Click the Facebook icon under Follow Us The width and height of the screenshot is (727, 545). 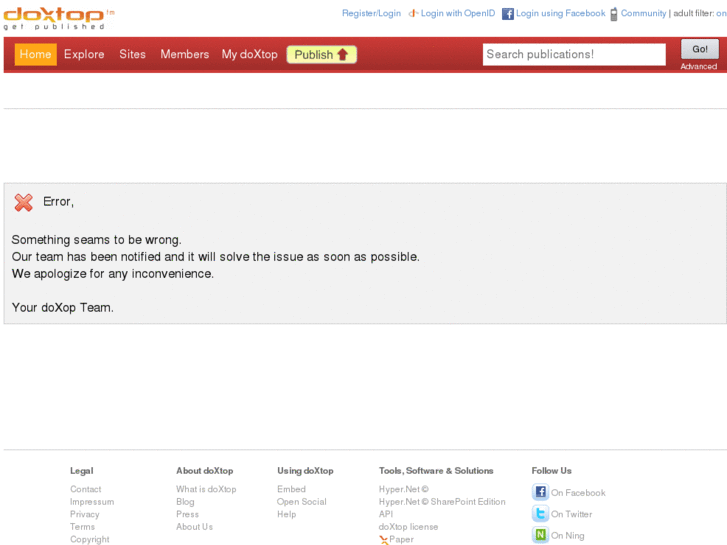click(x=540, y=492)
